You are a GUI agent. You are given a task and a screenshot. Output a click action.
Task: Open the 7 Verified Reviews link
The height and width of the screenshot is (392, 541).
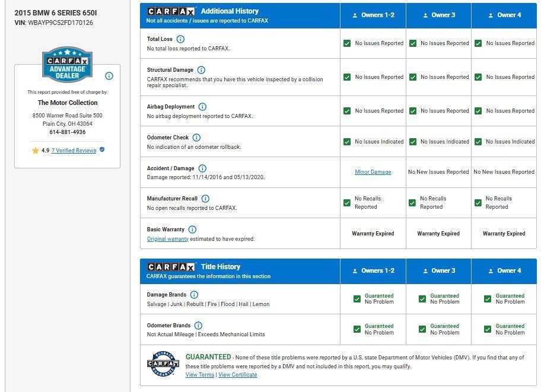point(74,151)
